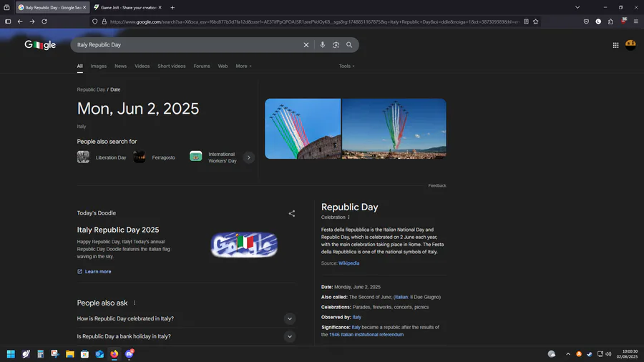Open Google account profile avatar

[630, 45]
